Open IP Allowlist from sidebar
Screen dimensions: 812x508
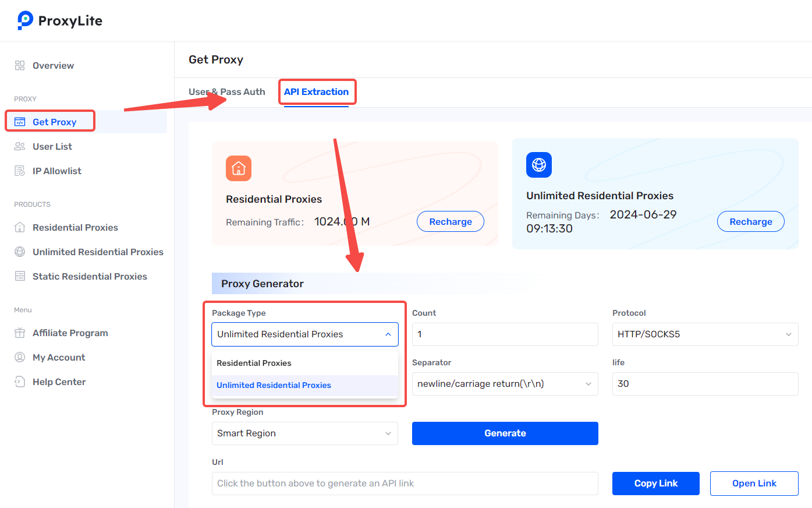click(x=57, y=171)
